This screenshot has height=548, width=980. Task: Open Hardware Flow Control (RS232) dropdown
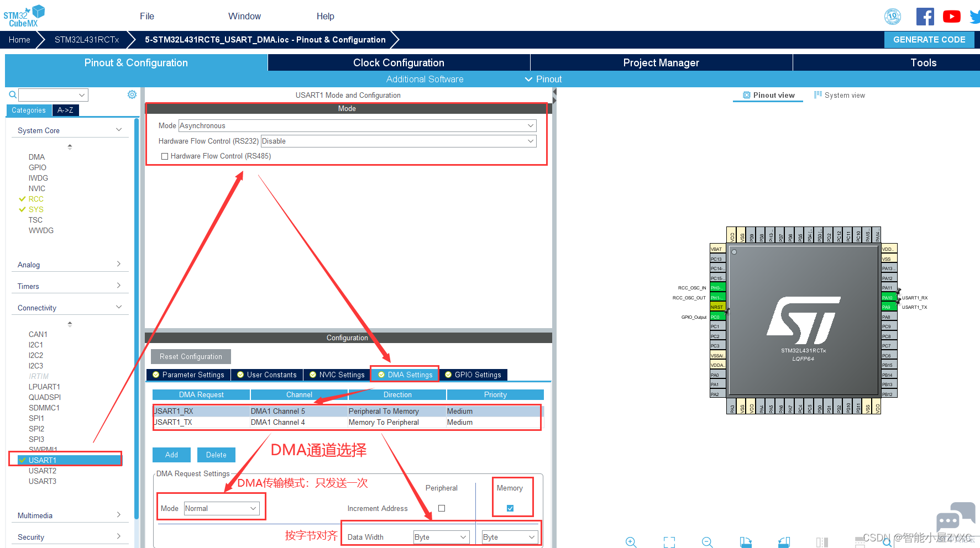pyautogui.click(x=399, y=141)
